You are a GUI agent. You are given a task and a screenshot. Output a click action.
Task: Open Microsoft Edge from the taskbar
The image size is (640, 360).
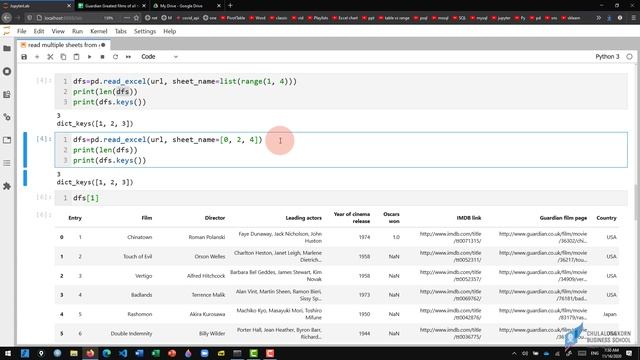(x=107, y=353)
